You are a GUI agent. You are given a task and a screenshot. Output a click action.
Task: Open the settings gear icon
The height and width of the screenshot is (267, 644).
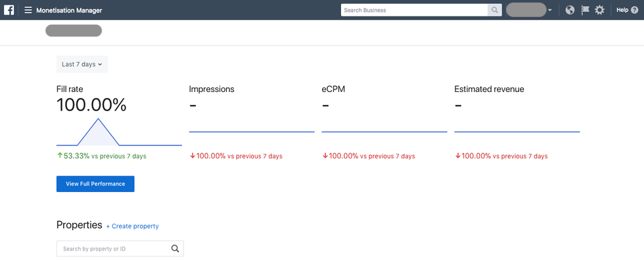(x=599, y=10)
